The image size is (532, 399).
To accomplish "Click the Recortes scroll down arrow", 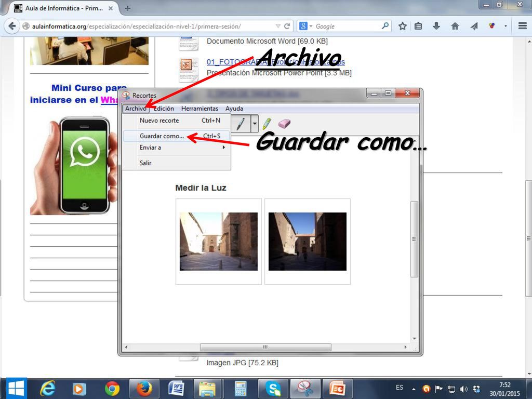I will click(x=414, y=339).
